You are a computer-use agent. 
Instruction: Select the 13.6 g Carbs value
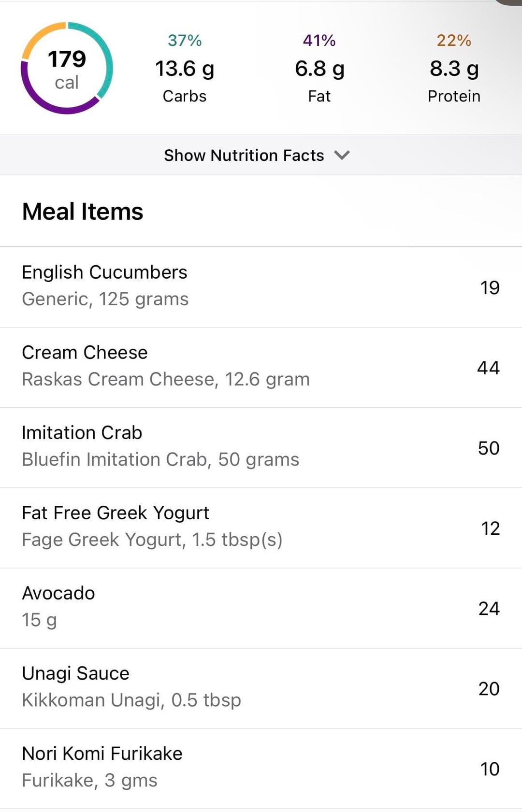185,69
